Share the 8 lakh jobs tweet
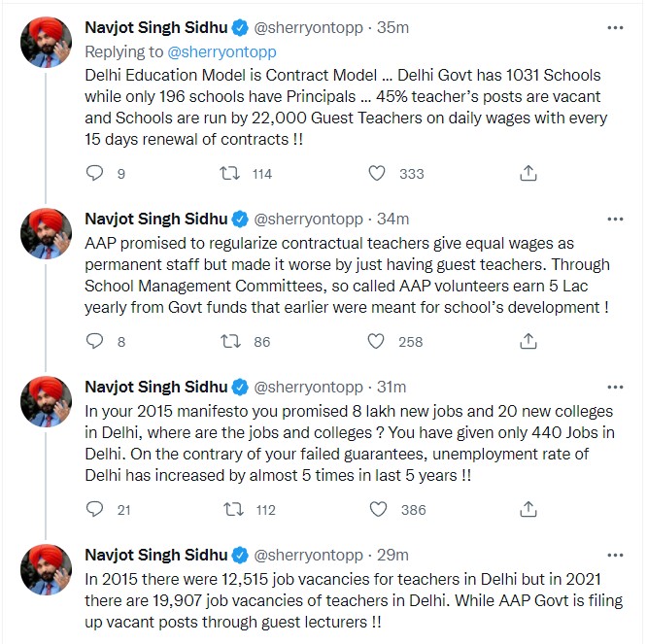Screen dimensions: 647x644 tap(528, 510)
